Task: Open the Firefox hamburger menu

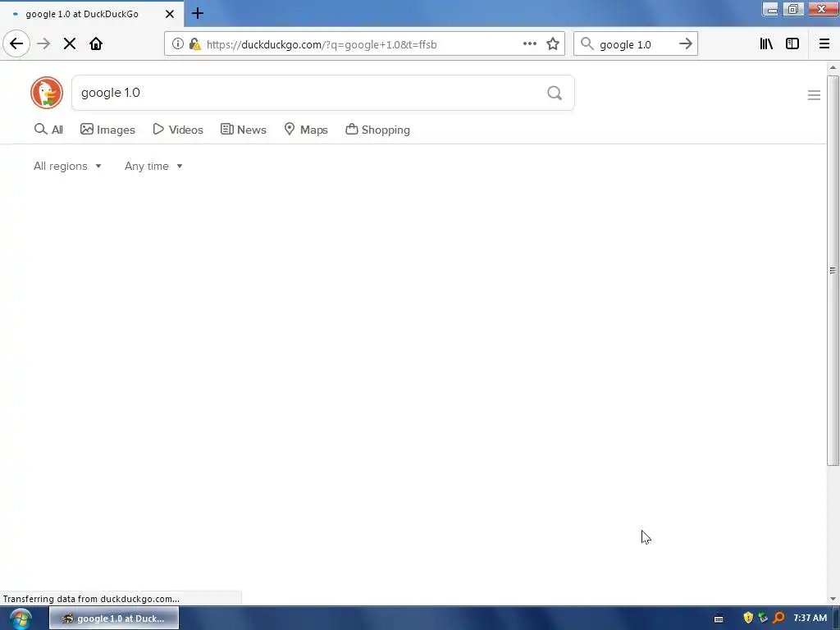Action: [824, 44]
